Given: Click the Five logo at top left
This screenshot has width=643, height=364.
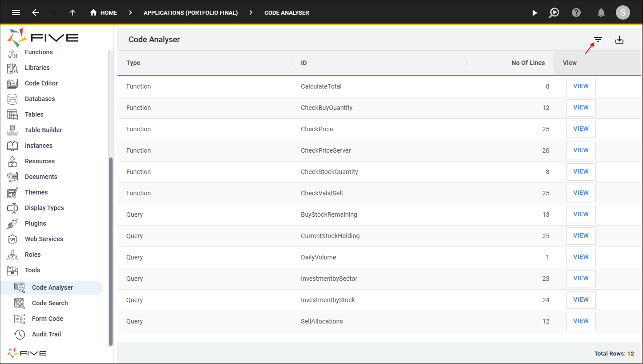Looking at the screenshot, I should point(43,38).
